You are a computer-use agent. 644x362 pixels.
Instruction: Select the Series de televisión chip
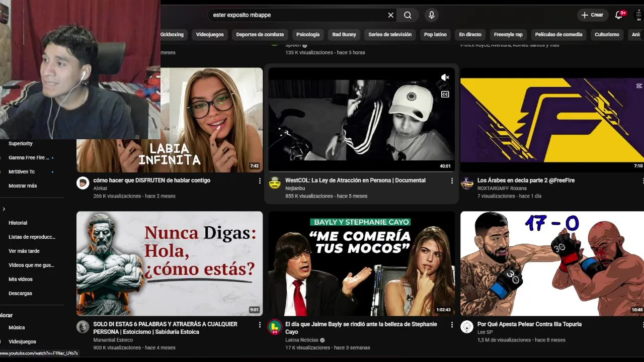[x=390, y=35]
